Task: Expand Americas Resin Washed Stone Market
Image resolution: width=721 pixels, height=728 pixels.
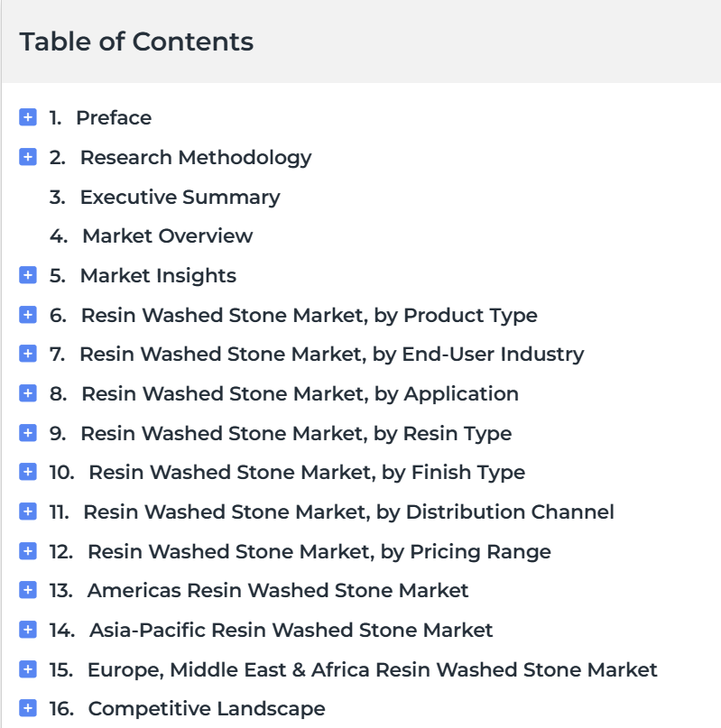Action: coord(28,590)
